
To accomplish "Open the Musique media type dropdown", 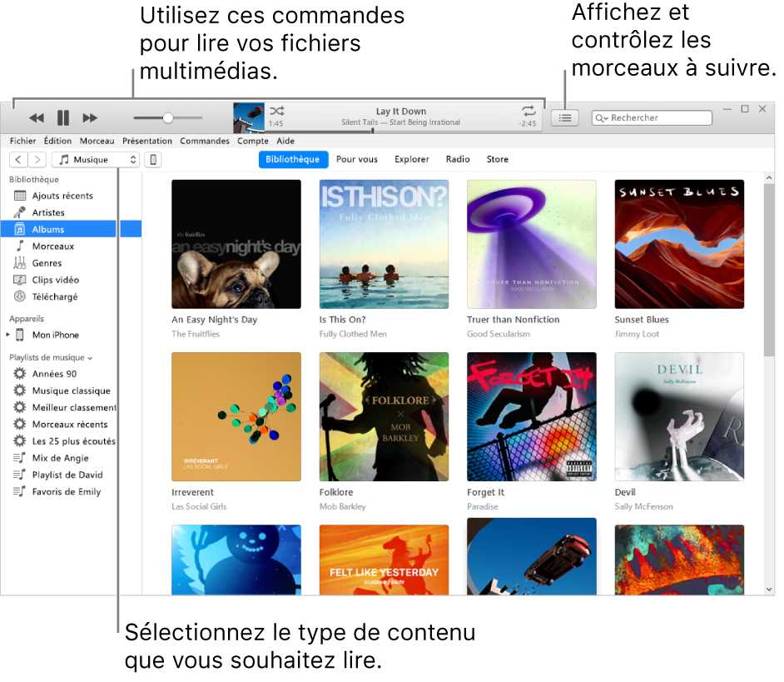I will click(x=96, y=159).
